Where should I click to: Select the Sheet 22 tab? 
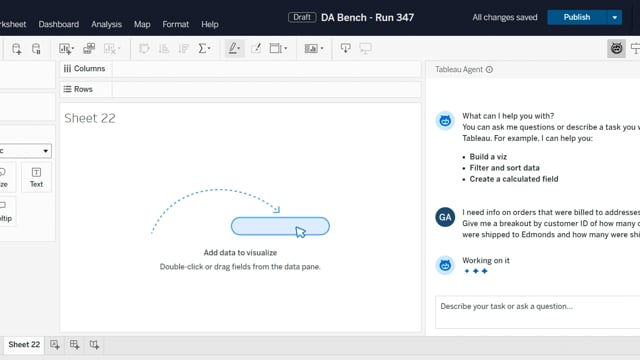coord(24,344)
